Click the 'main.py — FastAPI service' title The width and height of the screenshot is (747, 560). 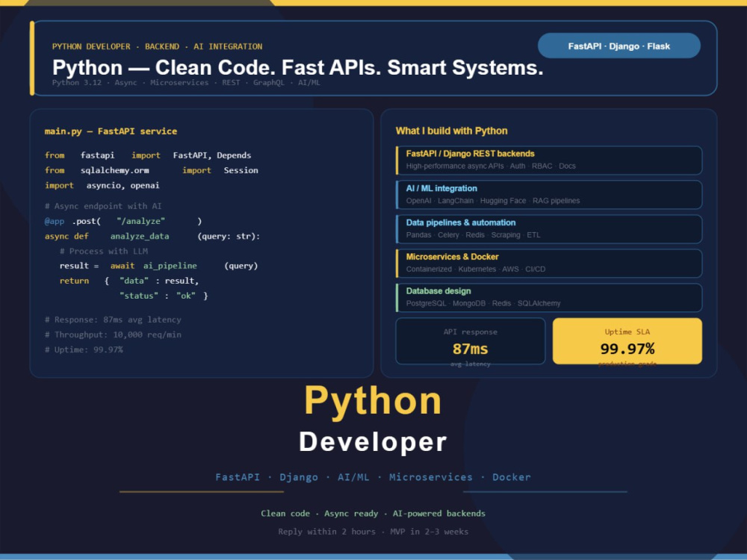point(111,131)
